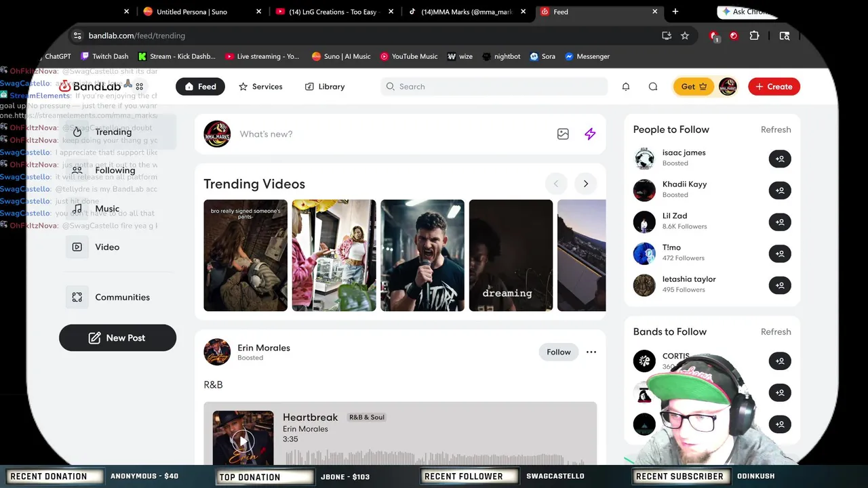Open the Suno AI Music bookmark
This screenshot has height=488, width=868.
[x=341, y=56]
